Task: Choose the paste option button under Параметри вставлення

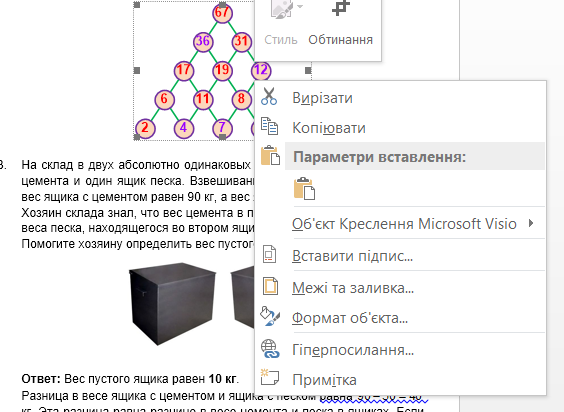Action: [304, 188]
